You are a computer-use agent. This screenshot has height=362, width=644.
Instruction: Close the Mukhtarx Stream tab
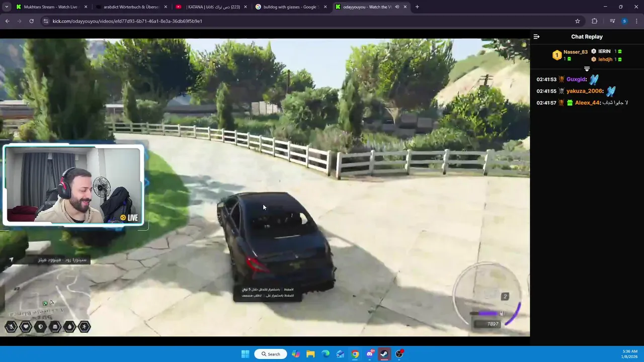coord(86,7)
